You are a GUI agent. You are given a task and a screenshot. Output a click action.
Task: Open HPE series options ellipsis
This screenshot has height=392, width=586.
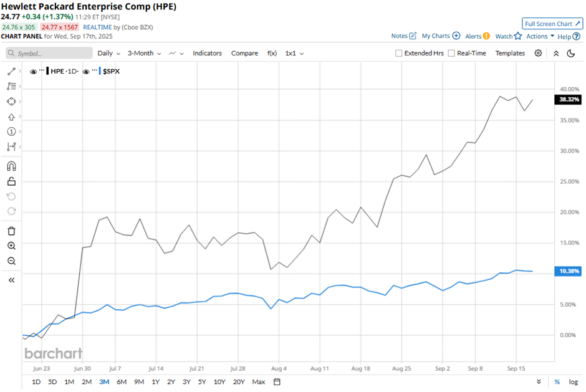tap(42, 70)
